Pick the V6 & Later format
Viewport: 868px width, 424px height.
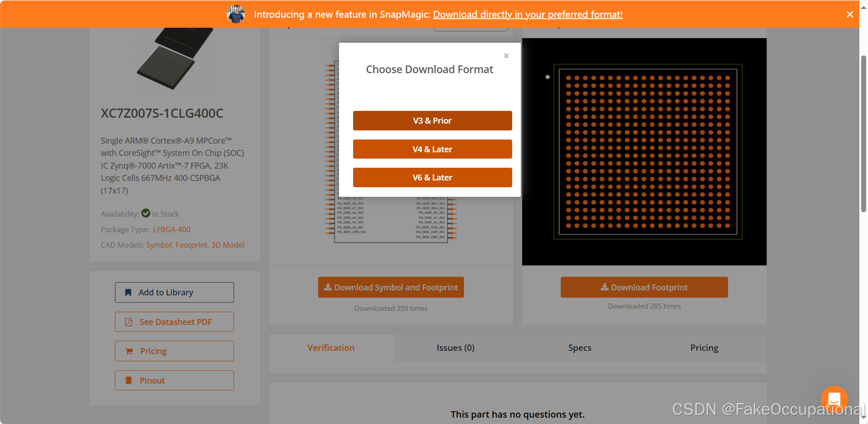click(x=432, y=177)
